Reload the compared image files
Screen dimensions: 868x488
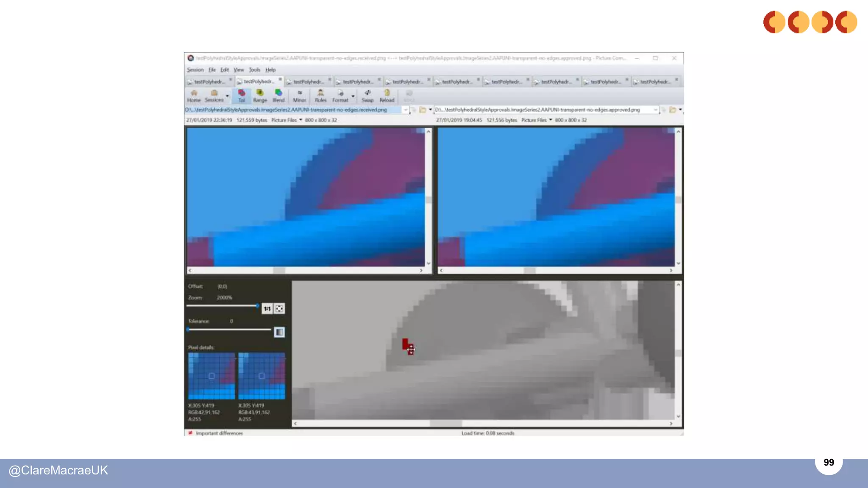click(387, 96)
